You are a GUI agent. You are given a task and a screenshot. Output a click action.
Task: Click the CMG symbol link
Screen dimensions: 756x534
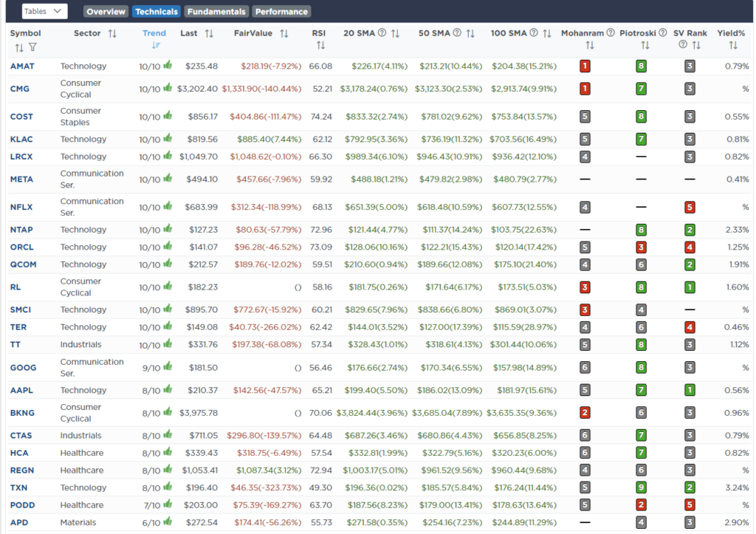(19, 87)
